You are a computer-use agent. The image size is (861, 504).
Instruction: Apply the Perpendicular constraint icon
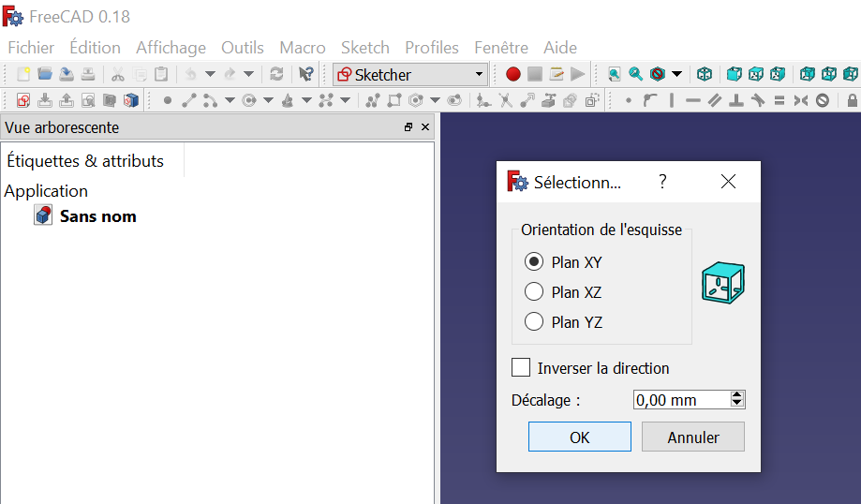(x=736, y=100)
